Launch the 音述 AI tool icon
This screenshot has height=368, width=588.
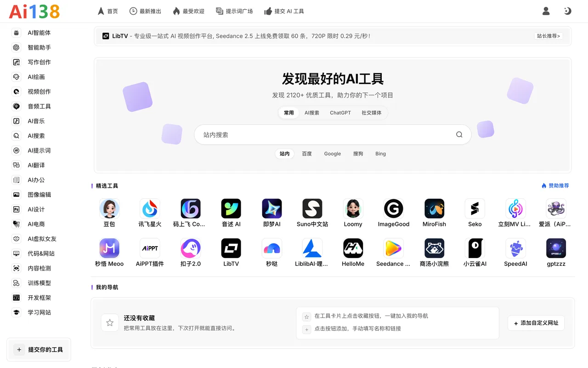231,208
